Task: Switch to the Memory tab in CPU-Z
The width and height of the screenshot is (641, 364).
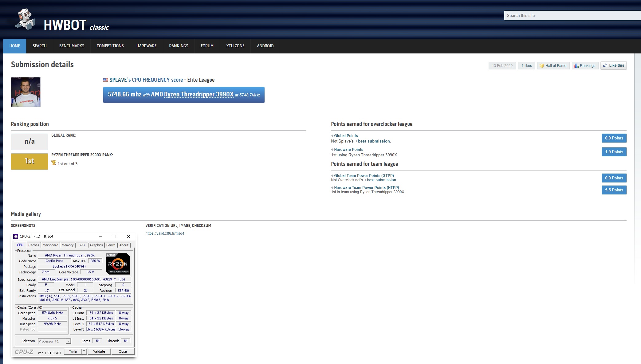Action: coord(67,245)
